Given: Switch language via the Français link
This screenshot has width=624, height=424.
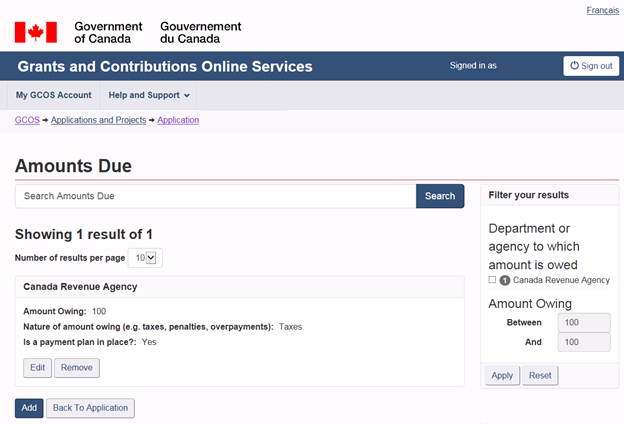Looking at the screenshot, I should pos(602,10).
